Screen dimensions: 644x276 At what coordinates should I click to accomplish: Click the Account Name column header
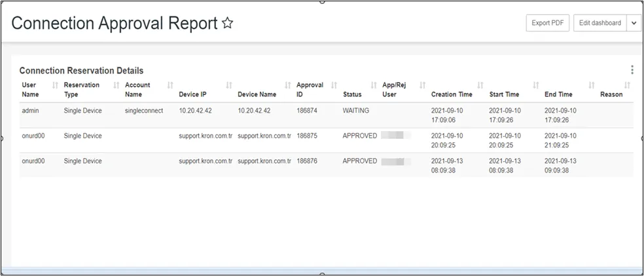pos(137,90)
